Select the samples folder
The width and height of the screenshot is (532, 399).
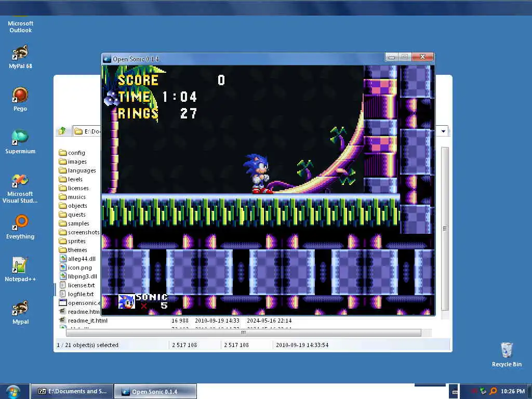tap(74, 223)
